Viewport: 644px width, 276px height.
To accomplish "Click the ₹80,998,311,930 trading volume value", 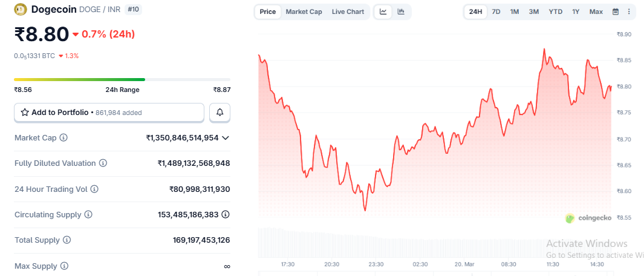I will tap(200, 189).
